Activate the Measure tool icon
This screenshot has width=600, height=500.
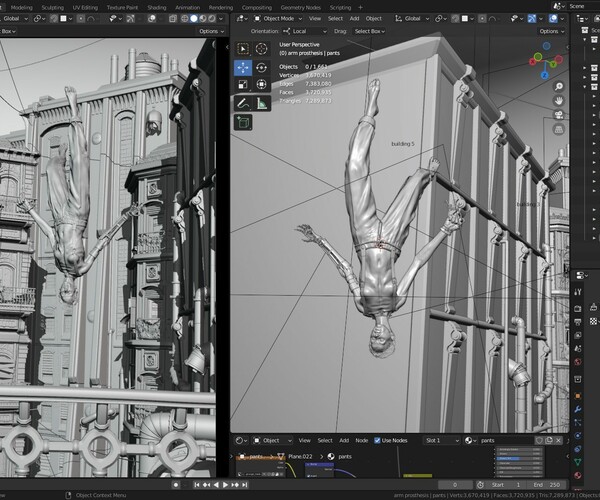click(x=262, y=102)
